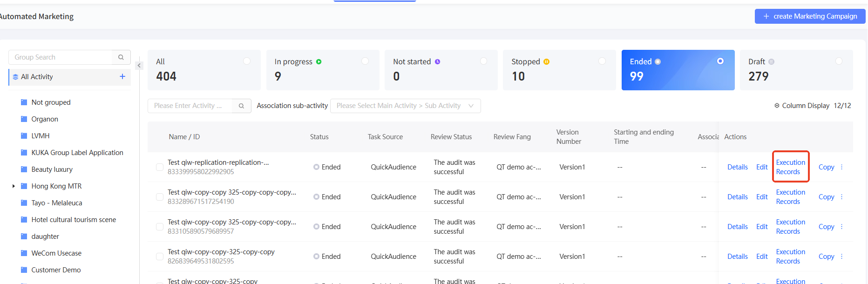Image resolution: width=868 pixels, height=284 pixels.
Task: Collapse the sidebar with the arrow handle
Action: (x=139, y=66)
